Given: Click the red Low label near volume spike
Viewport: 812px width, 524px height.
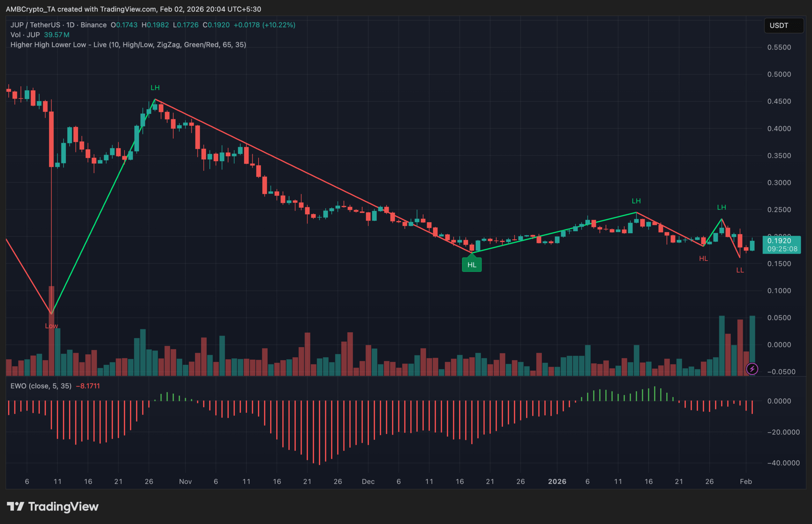Looking at the screenshot, I should coord(51,326).
